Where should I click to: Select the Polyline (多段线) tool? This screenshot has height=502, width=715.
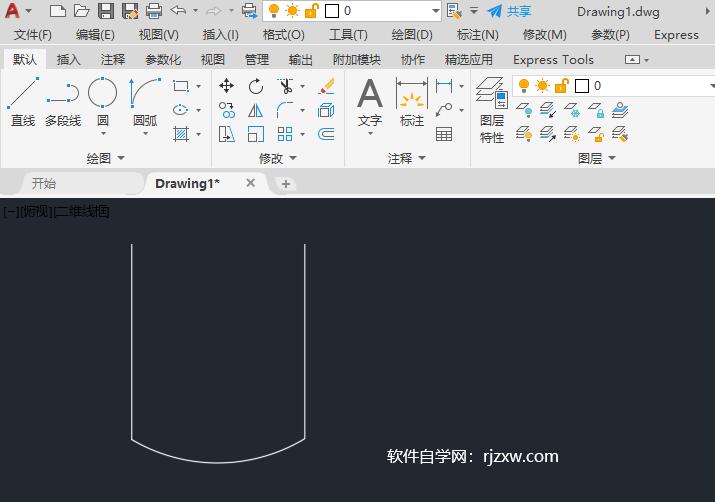coord(63,102)
